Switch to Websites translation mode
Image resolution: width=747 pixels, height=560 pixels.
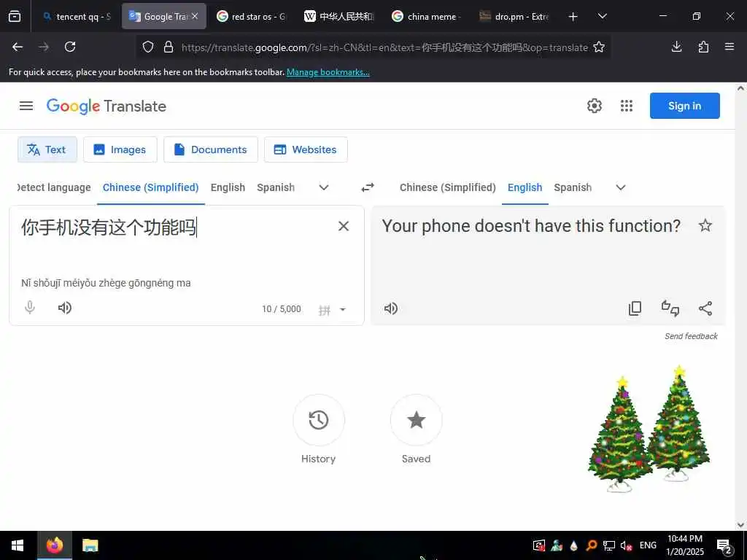pos(306,149)
